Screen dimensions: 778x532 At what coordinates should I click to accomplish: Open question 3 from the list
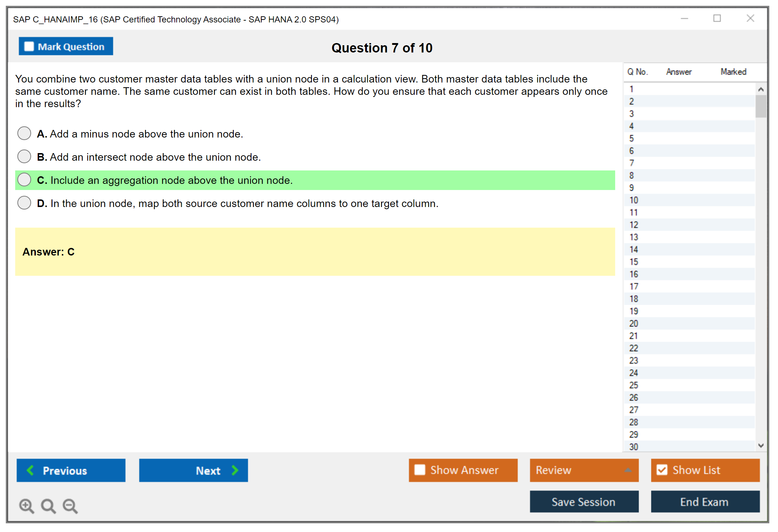tap(631, 114)
